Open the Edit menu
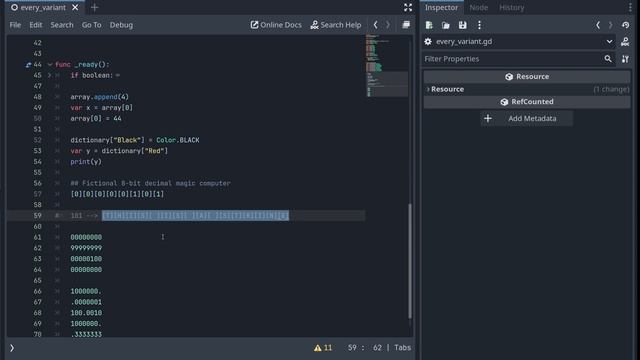The width and height of the screenshot is (640, 360). tap(36, 25)
